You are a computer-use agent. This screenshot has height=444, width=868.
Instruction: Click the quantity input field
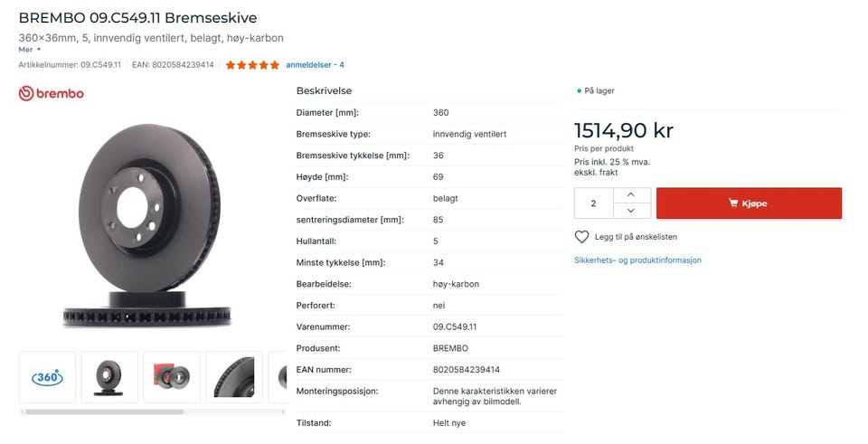594,203
